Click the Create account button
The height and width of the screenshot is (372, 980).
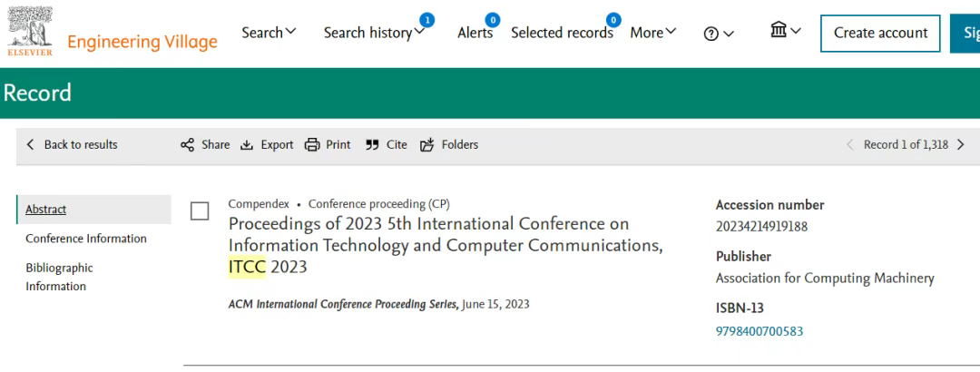(880, 34)
